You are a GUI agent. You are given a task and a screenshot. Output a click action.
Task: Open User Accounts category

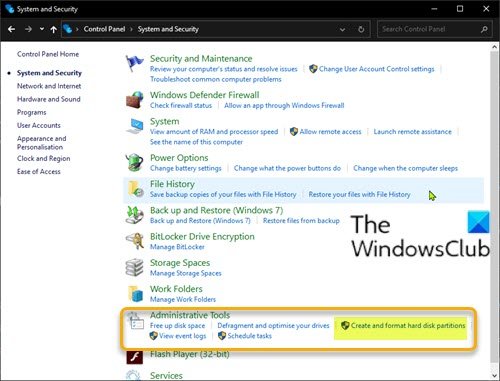[39, 125]
